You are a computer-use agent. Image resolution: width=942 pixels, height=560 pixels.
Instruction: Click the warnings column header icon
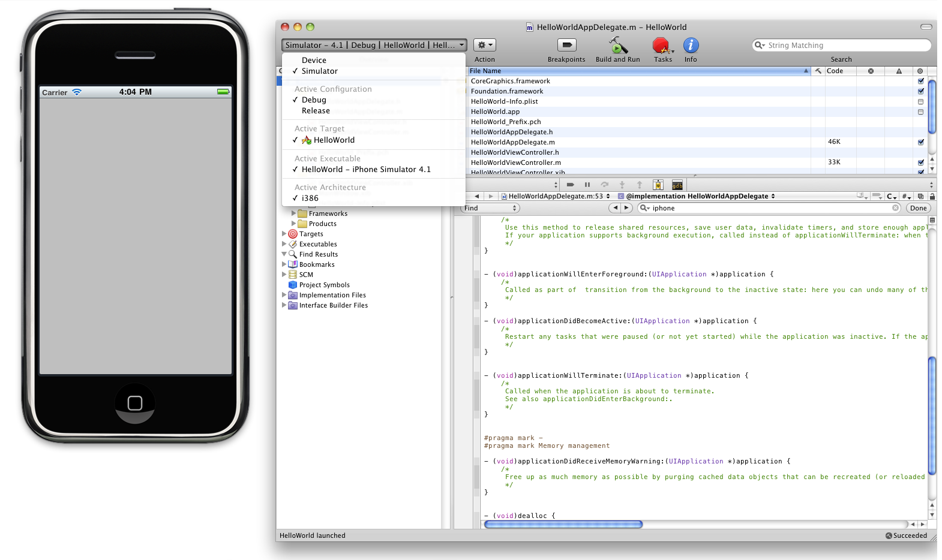pos(899,71)
